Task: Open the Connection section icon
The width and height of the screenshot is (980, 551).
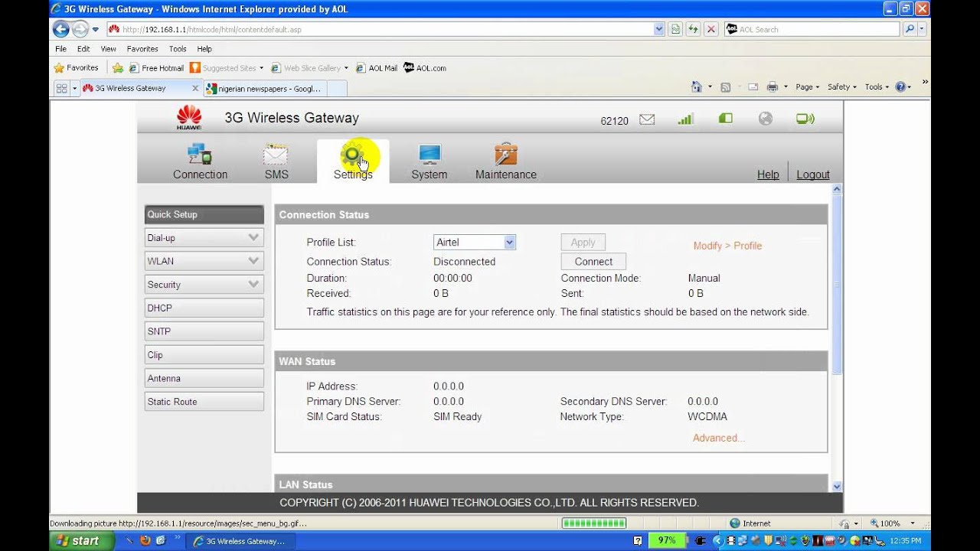Action: [200, 154]
